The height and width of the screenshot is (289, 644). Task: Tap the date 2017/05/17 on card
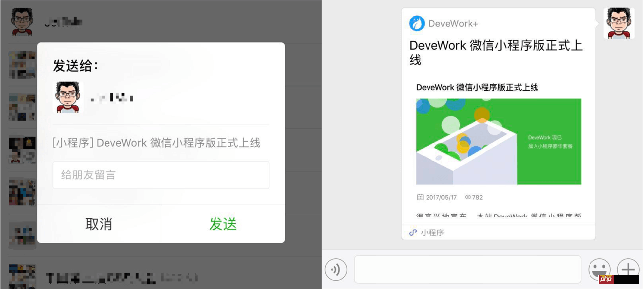[441, 197]
